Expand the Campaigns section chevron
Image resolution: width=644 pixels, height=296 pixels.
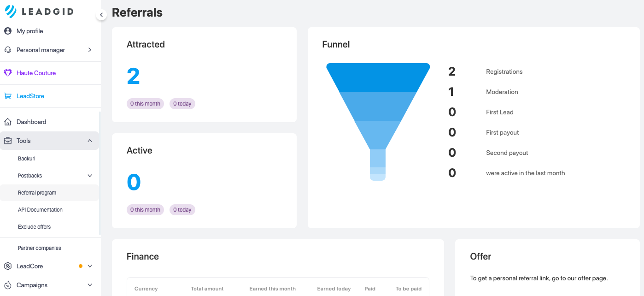coord(90,285)
